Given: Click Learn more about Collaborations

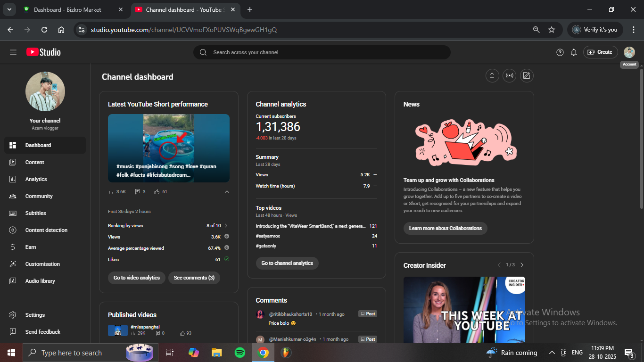Looking at the screenshot, I should [445, 228].
